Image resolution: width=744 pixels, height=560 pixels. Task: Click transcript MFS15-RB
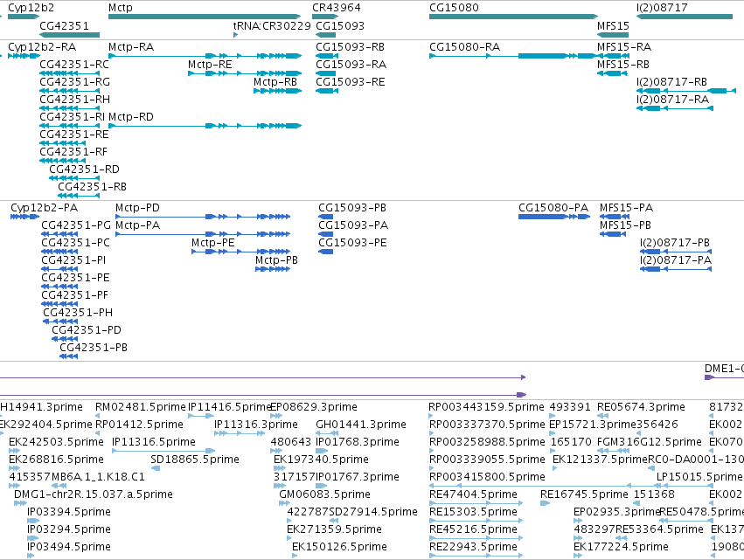(623, 65)
